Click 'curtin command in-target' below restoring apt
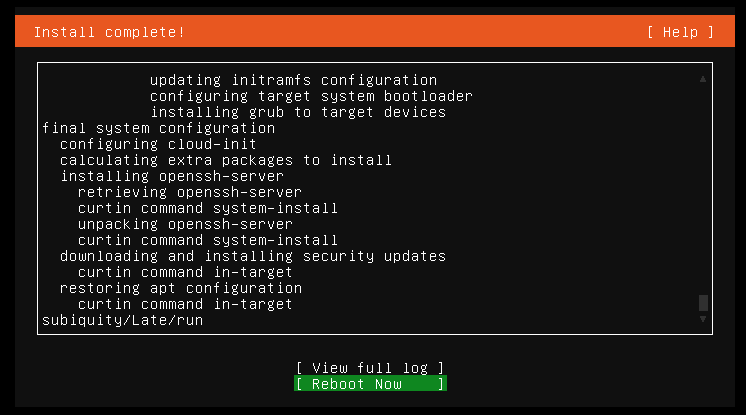Screen dimensions: 746x415 (x=186, y=304)
